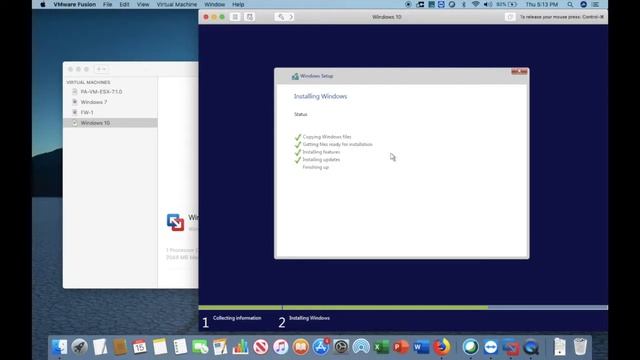
Task: Open News icon in Dock
Action: pos(260,347)
